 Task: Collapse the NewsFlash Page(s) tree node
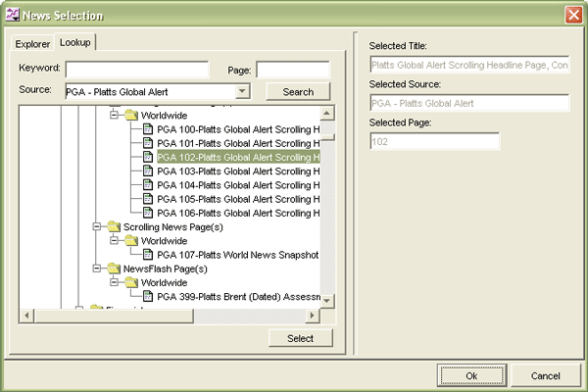96,267
